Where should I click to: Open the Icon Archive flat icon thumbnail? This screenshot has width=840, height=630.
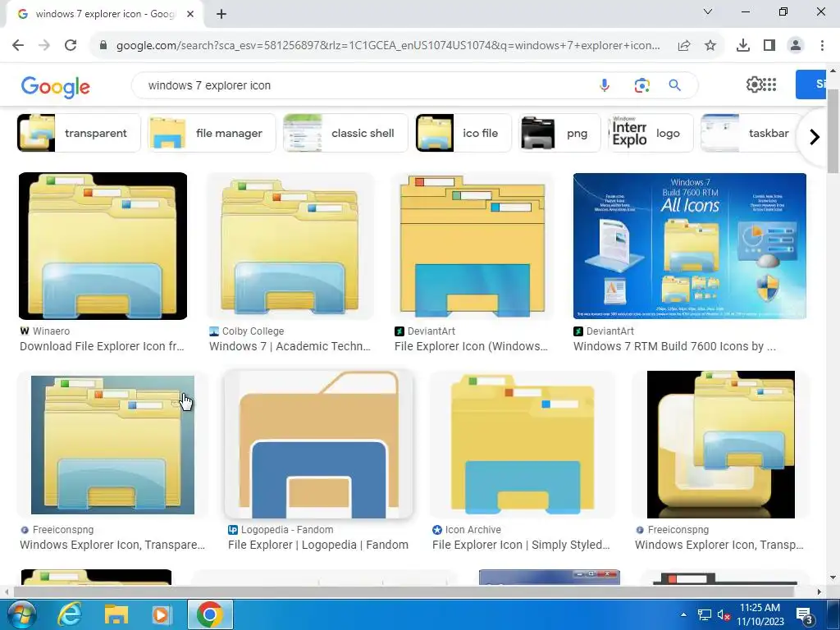click(x=523, y=444)
